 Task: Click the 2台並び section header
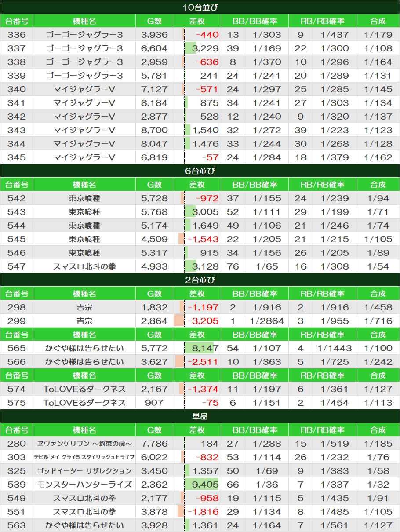[200, 280]
